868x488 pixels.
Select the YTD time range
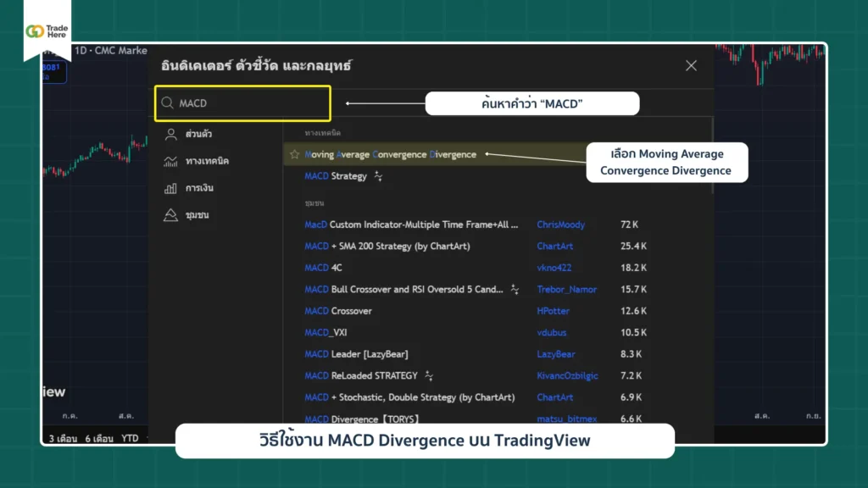click(130, 438)
